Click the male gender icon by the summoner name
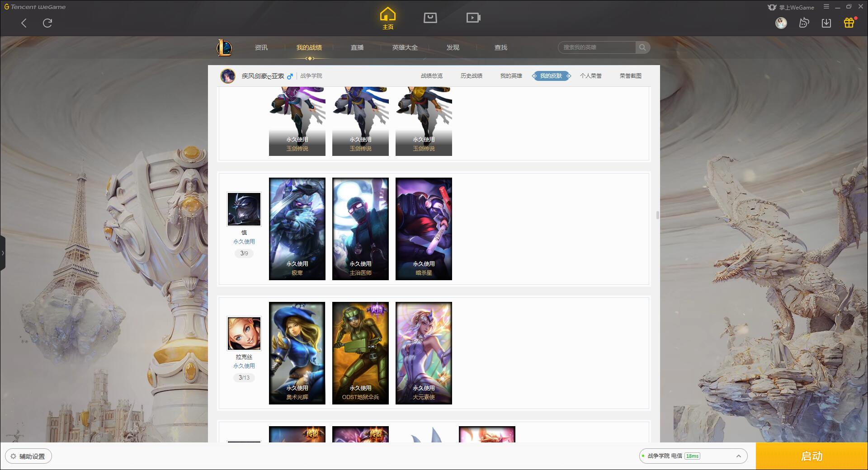Image resolution: width=868 pixels, height=470 pixels. [290, 76]
